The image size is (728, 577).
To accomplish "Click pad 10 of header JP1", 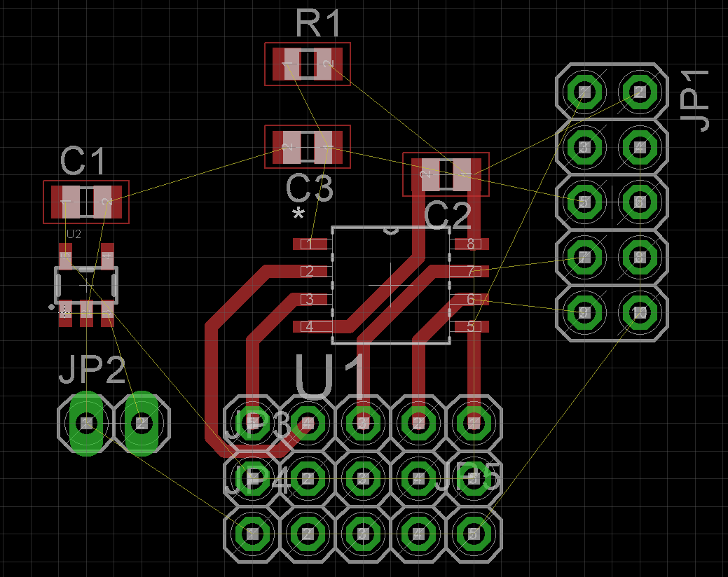I will point(640,312).
